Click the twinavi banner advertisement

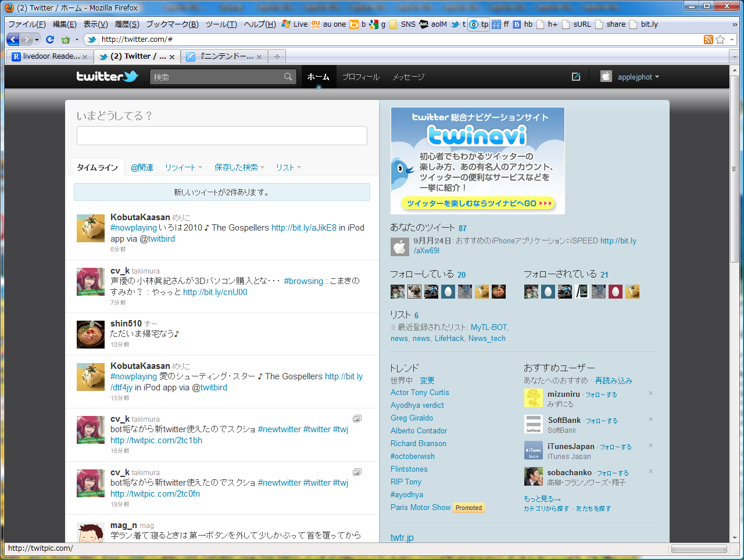tap(478, 160)
